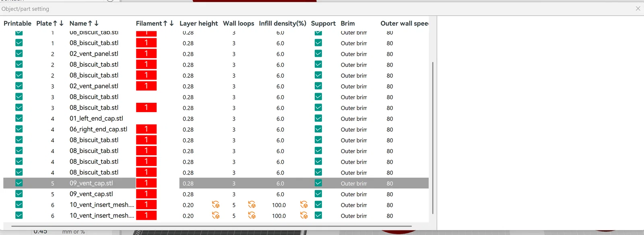Open the Brim dropdown for 01_left_end_cap.stl
Screen dimensions: 644x235
pos(354,119)
